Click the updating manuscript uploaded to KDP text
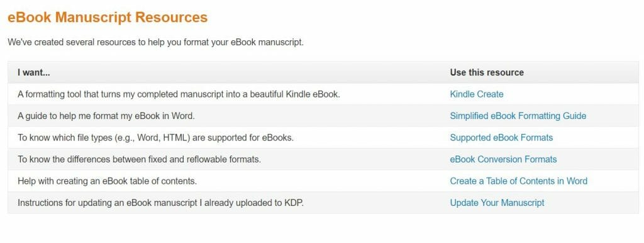The image size is (644, 243). 160,203
